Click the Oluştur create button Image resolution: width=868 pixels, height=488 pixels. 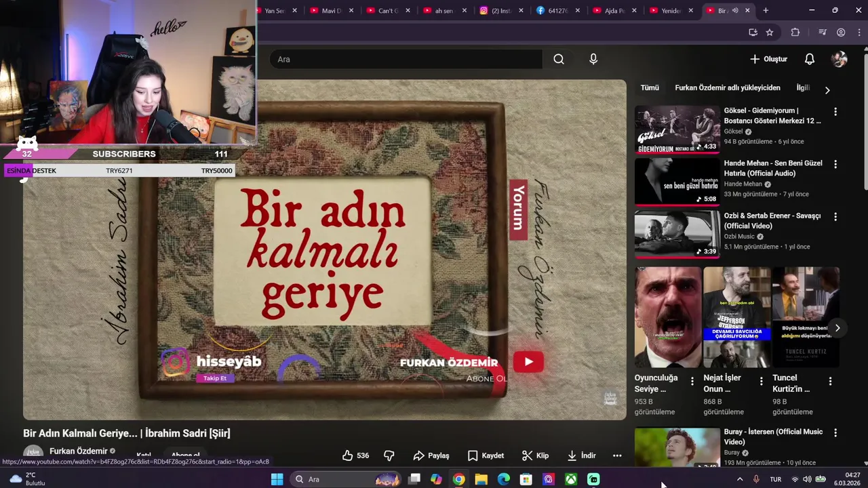click(x=768, y=59)
